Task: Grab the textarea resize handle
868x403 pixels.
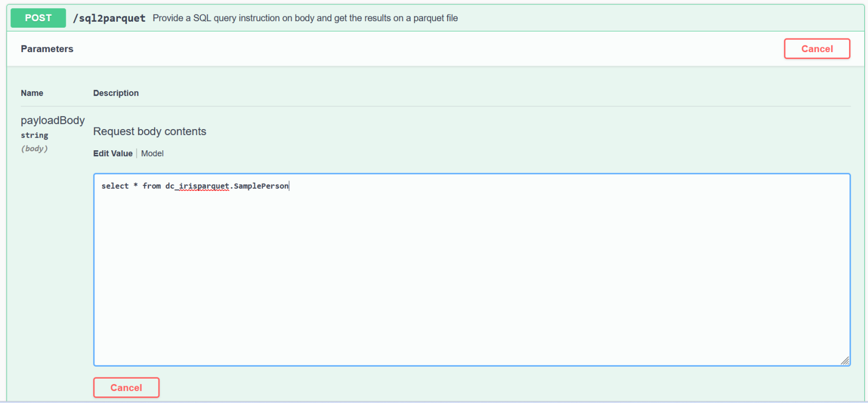Action: pos(845,361)
